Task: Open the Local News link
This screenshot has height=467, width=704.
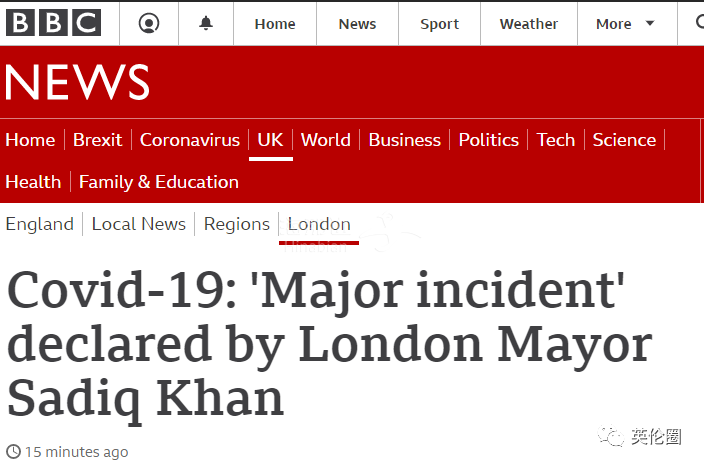Action: (x=139, y=224)
